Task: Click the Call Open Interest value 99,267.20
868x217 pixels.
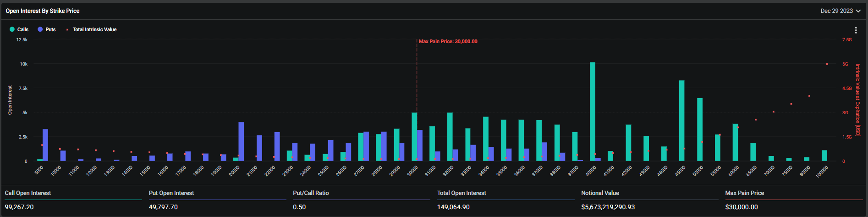Action: [19, 207]
